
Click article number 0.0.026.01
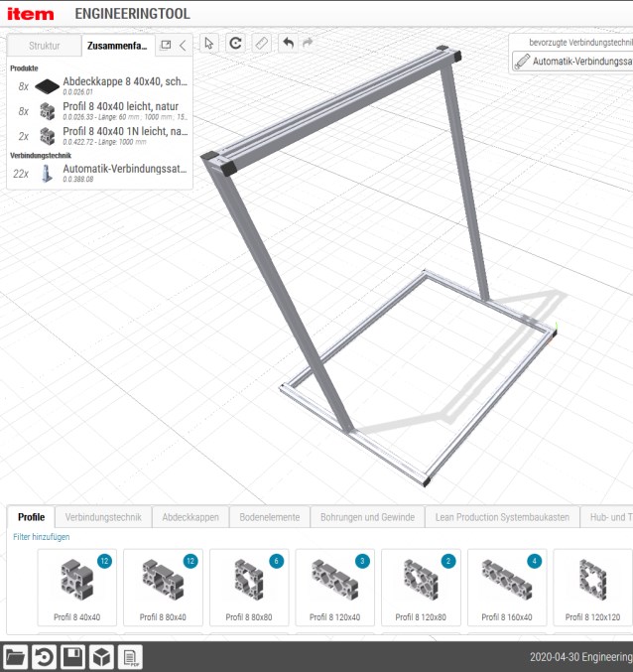click(77, 91)
